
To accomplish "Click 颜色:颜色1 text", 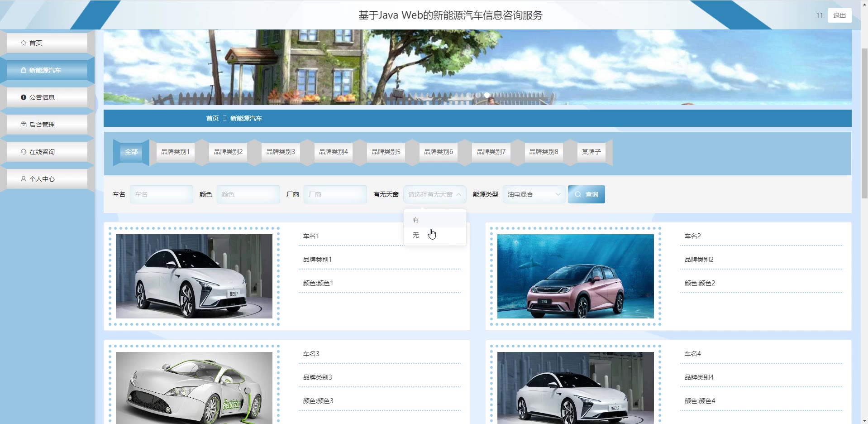I will point(318,283).
